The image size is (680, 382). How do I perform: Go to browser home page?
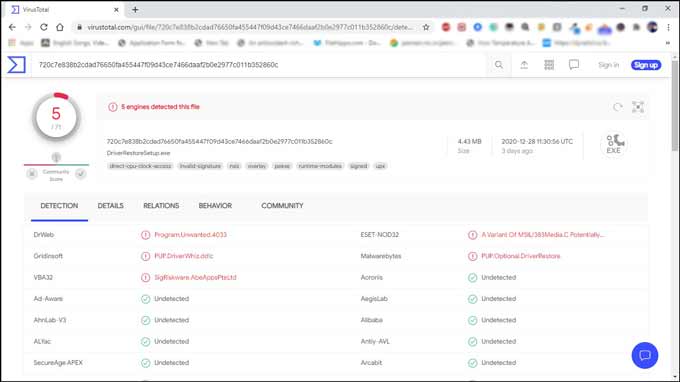point(60,27)
